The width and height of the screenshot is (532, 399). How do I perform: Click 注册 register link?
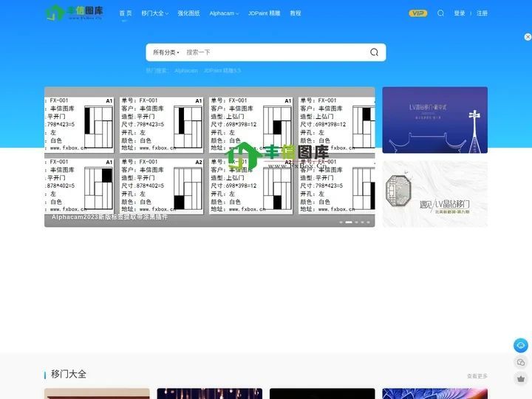[x=482, y=13]
